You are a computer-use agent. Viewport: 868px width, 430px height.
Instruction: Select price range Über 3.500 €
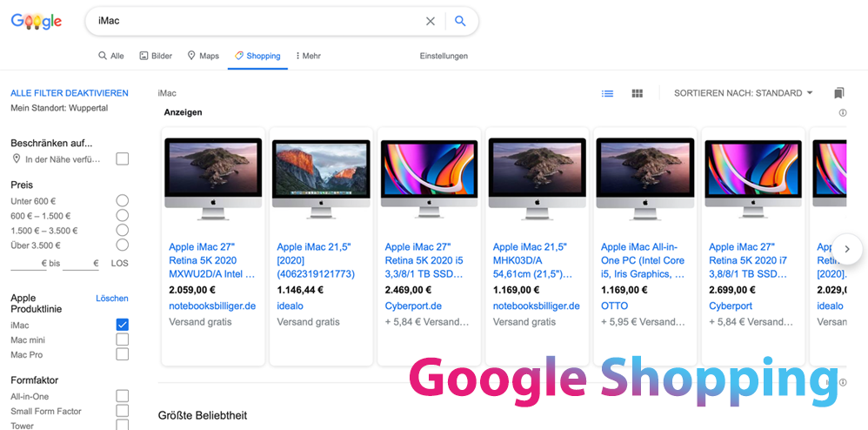(123, 245)
